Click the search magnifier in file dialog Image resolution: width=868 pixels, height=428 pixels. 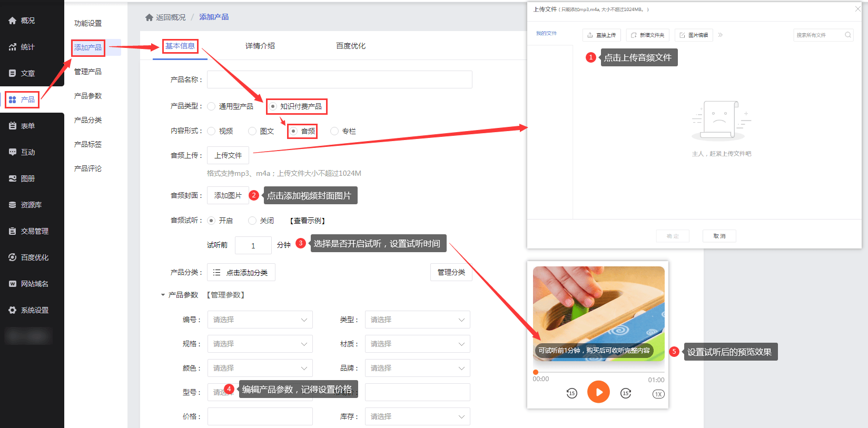click(x=848, y=35)
